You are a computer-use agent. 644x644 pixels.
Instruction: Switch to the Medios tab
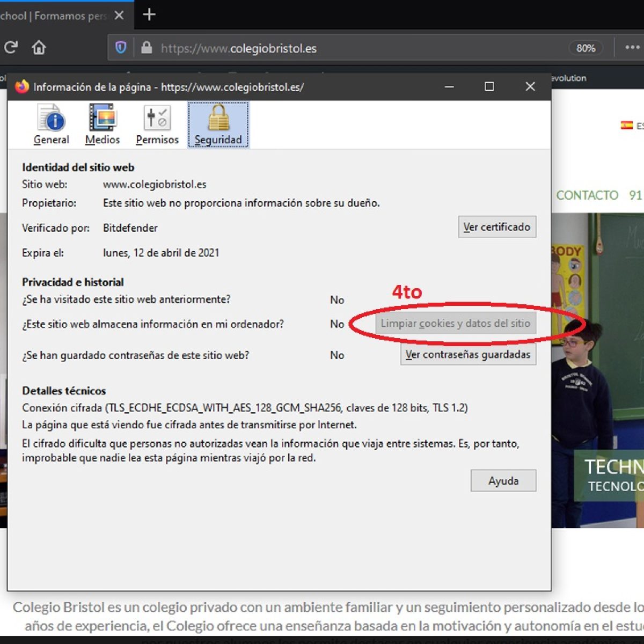103,125
